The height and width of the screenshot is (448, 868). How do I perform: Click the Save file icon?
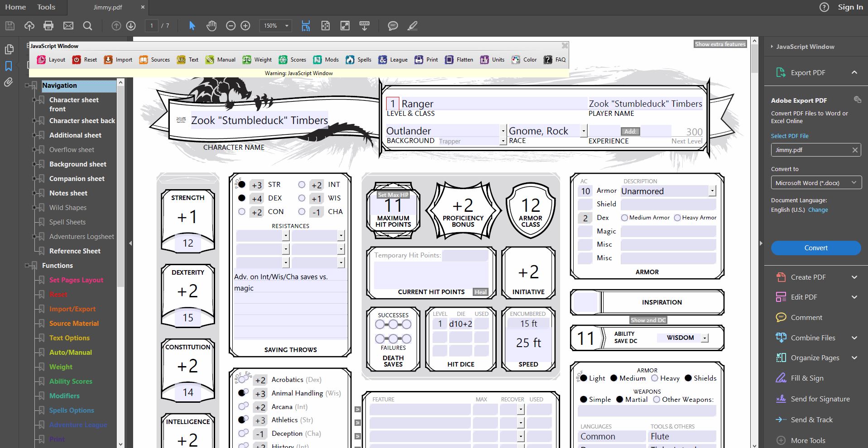tap(10, 26)
